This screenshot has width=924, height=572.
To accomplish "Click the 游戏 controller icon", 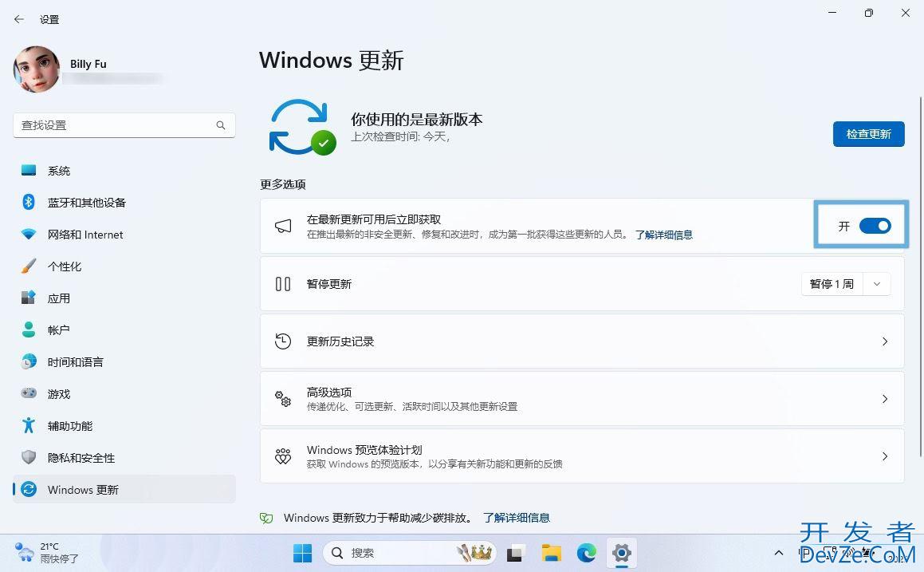I will [28, 393].
